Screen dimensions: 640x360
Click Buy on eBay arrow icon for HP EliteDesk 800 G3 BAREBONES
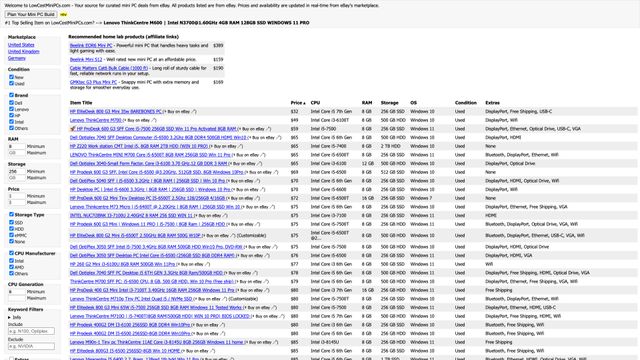(x=193, y=111)
